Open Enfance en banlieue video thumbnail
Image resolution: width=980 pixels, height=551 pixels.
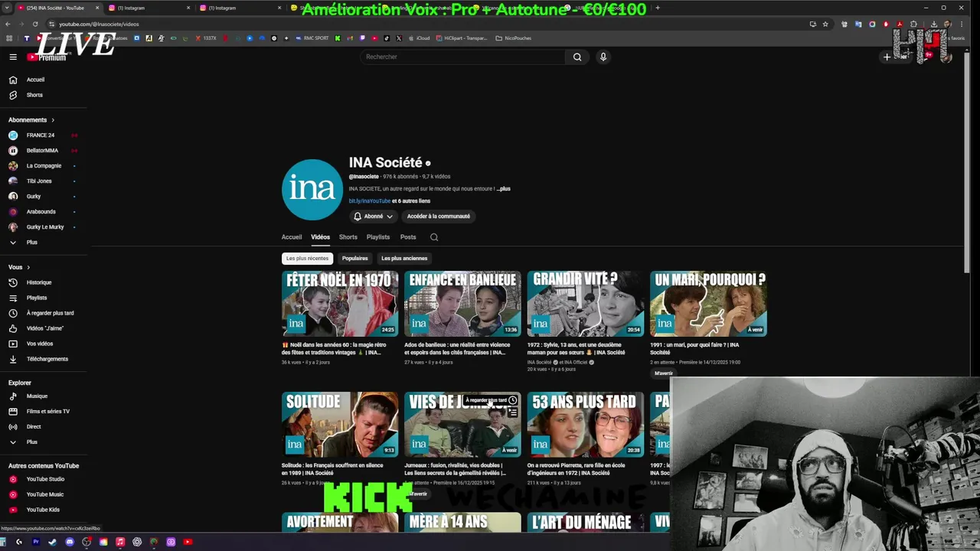click(462, 304)
